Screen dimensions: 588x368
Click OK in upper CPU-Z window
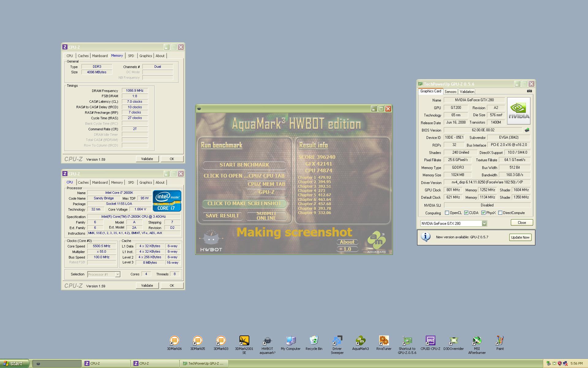pos(172,159)
